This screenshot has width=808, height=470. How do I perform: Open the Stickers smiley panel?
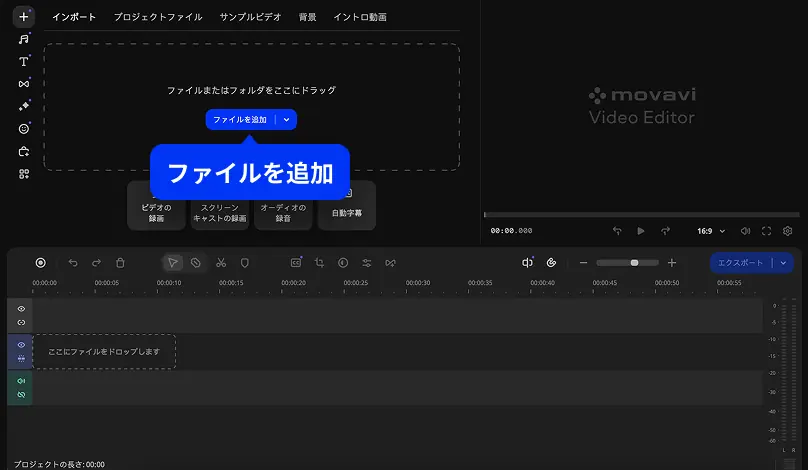coord(24,129)
